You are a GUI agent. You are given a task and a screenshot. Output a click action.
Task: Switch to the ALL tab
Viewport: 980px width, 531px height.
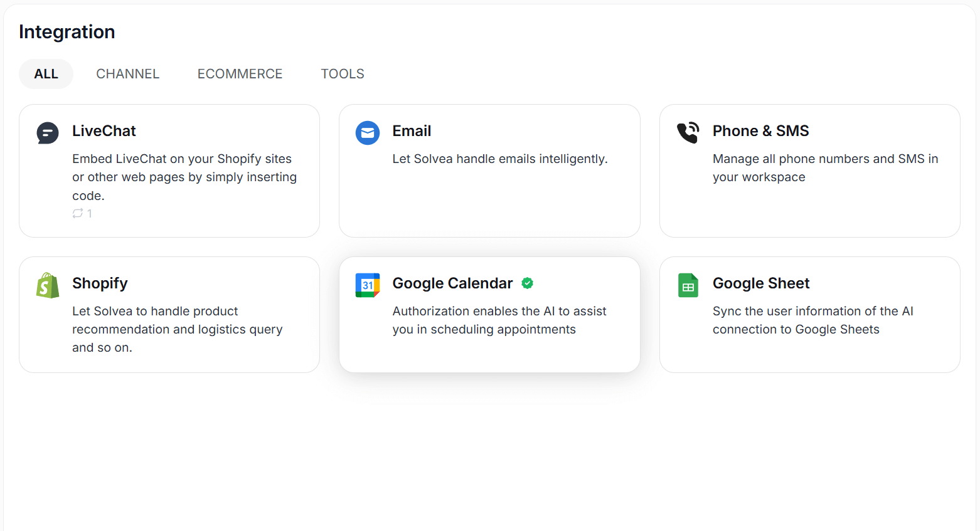pos(46,74)
